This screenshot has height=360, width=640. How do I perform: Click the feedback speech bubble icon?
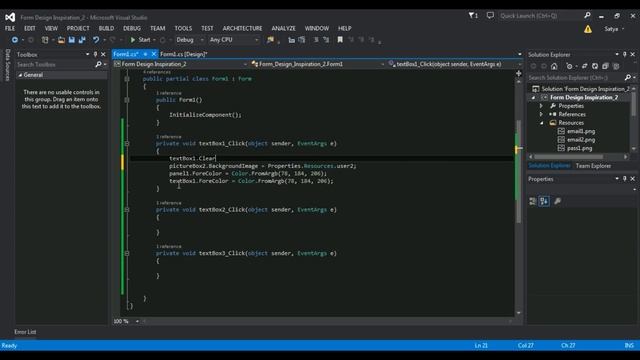(x=490, y=16)
